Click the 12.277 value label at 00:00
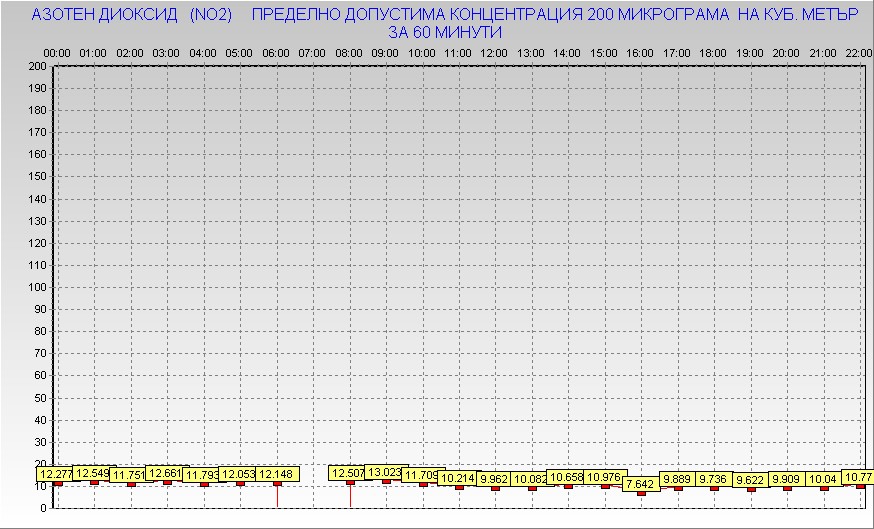Viewport: 874px width, 529px height. (56, 473)
